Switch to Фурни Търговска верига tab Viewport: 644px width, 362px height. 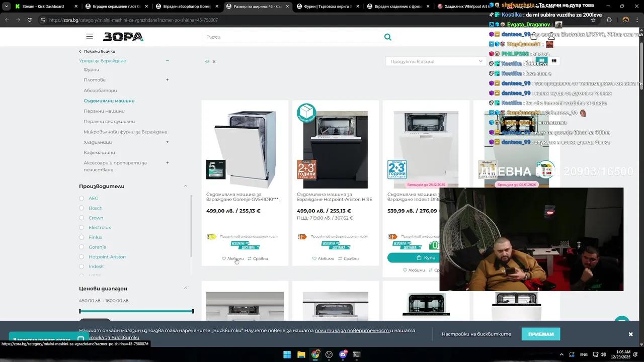(x=327, y=7)
